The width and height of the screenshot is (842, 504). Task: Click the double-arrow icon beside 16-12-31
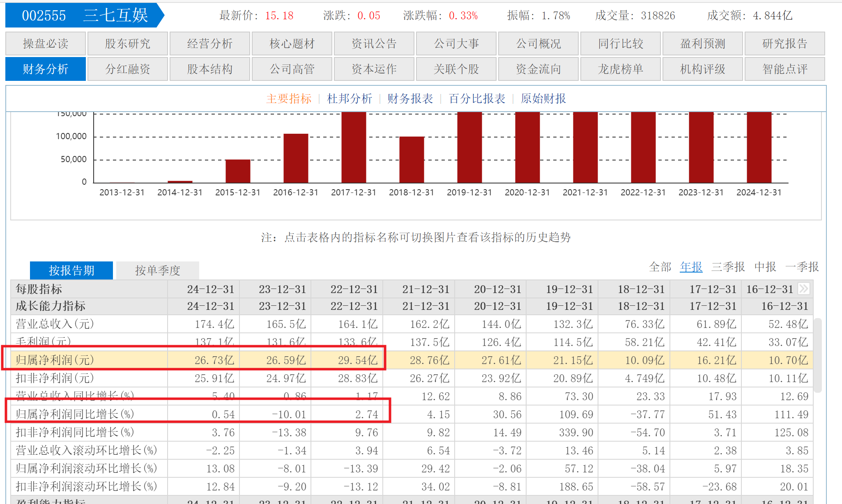[x=803, y=289]
